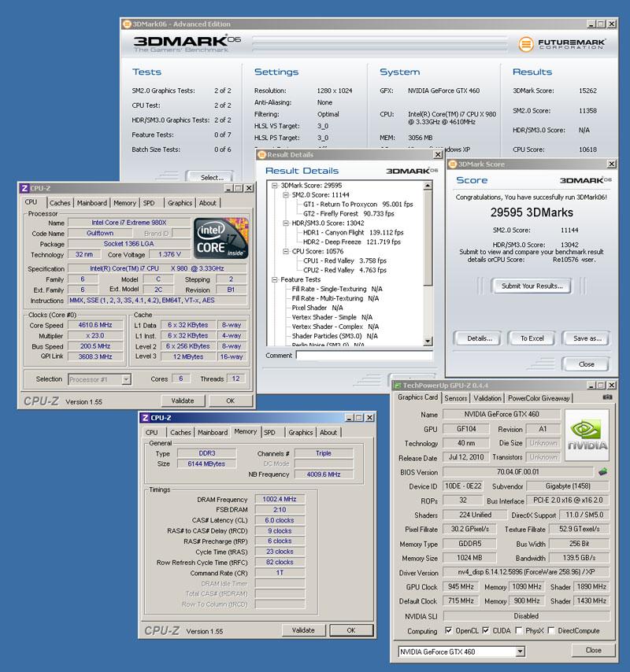630x672 pixels.
Task: Click Validate in the CPU-Z Memory window
Action: point(303,630)
